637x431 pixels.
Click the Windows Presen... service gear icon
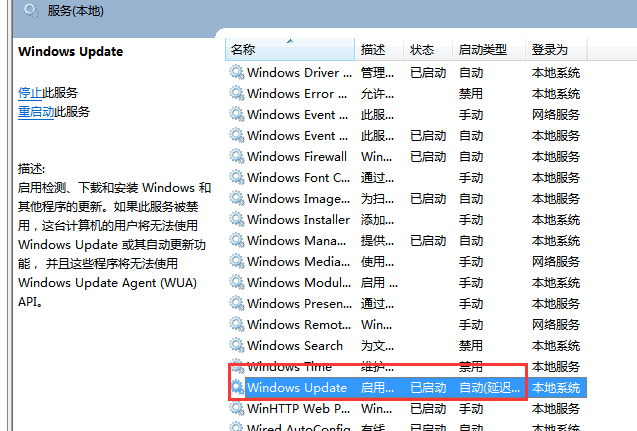pyautogui.click(x=236, y=303)
